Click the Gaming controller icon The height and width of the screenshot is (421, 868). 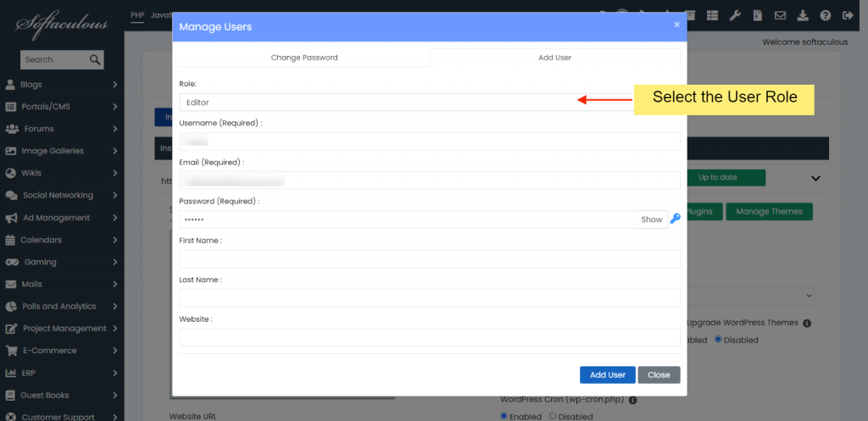(12, 263)
